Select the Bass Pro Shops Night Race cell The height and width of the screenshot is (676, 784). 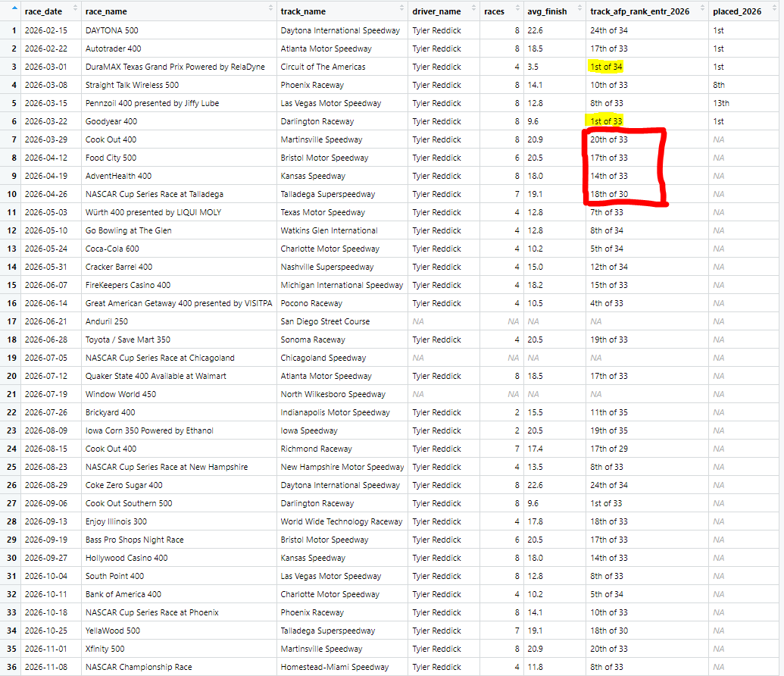pos(179,540)
